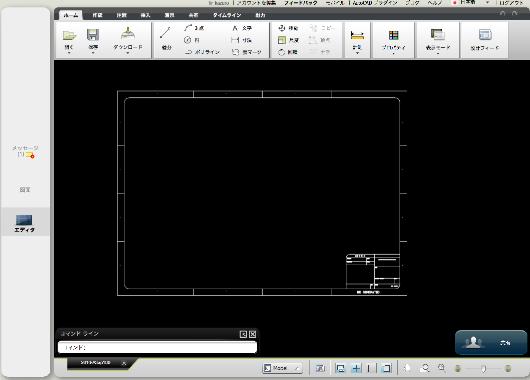Click the Share button at bottom right
This screenshot has height=380, width=530.
(491, 342)
